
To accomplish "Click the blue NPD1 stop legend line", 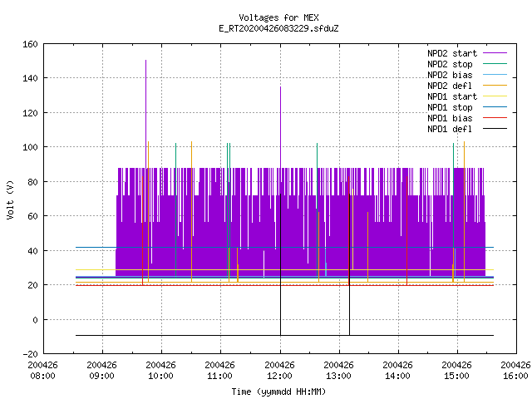I will (495, 107).
